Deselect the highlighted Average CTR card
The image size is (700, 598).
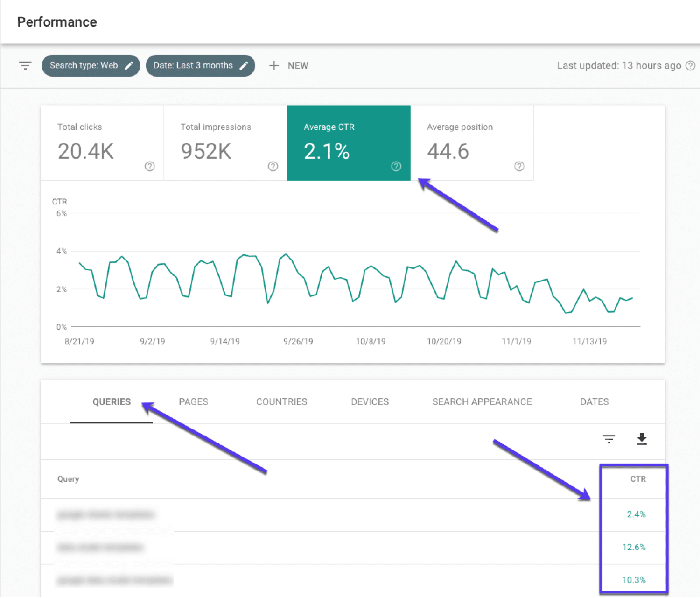coord(349,143)
